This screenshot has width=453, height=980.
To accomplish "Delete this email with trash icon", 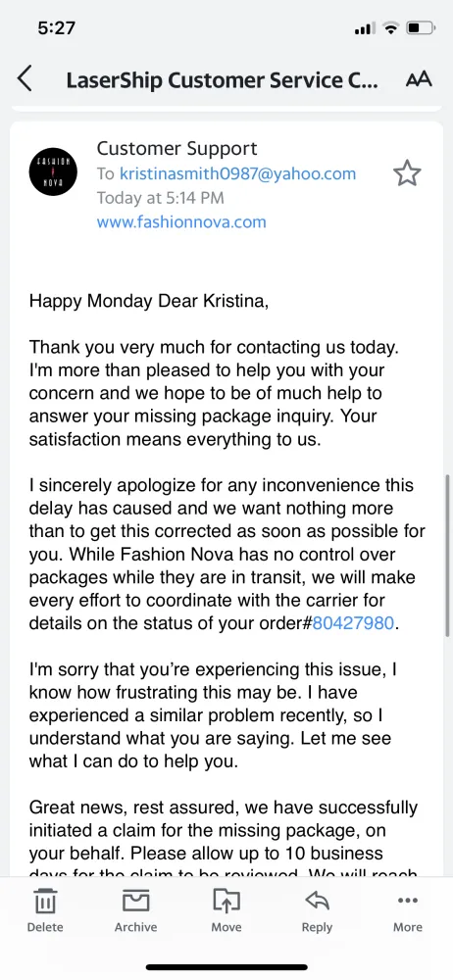I will tap(45, 911).
